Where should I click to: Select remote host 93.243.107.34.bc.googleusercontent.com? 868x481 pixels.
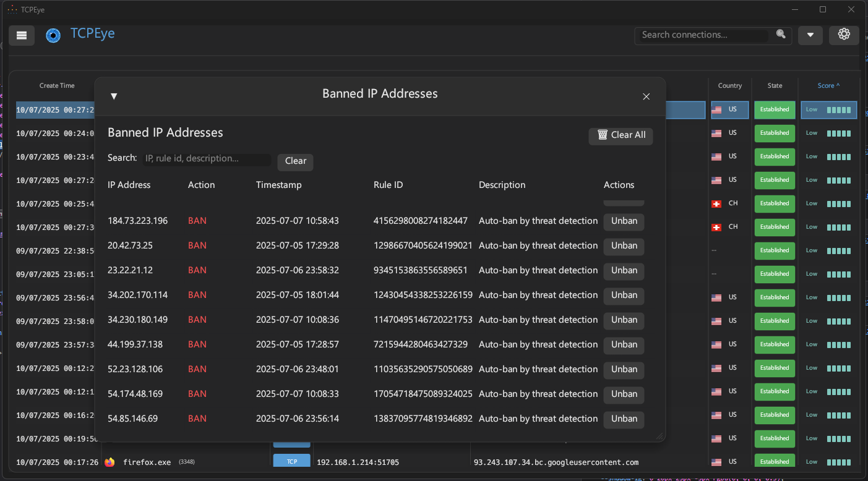(x=556, y=462)
